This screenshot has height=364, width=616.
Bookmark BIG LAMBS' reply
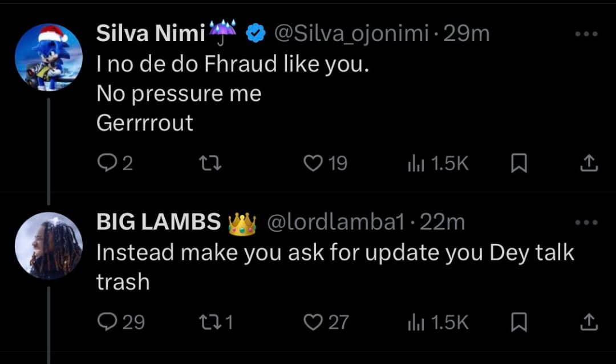pyautogui.click(x=519, y=321)
